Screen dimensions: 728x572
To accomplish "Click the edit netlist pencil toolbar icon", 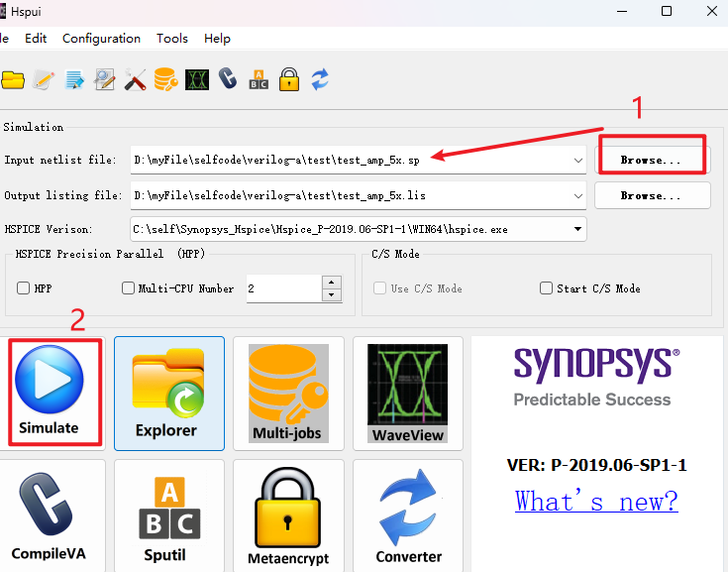I will point(44,80).
